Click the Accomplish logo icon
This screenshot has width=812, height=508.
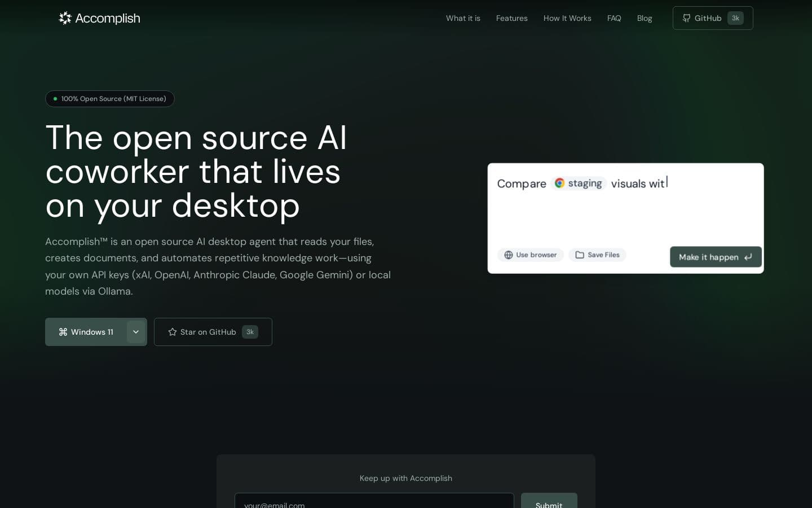[x=65, y=18]
